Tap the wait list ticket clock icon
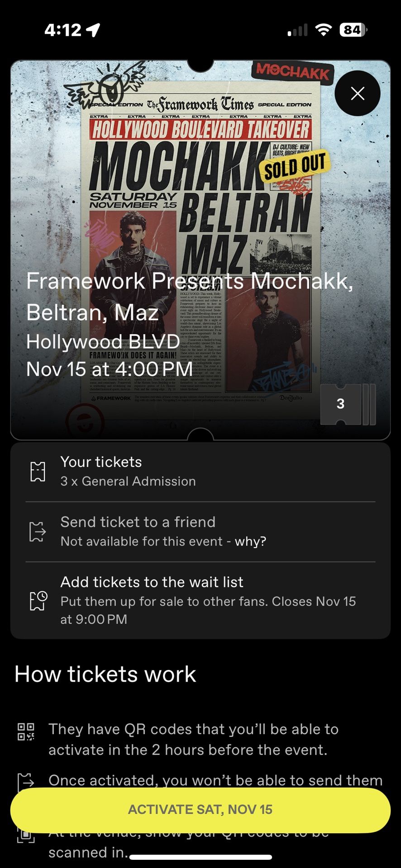Screen dimensions: 401x868 coord(38,600)
